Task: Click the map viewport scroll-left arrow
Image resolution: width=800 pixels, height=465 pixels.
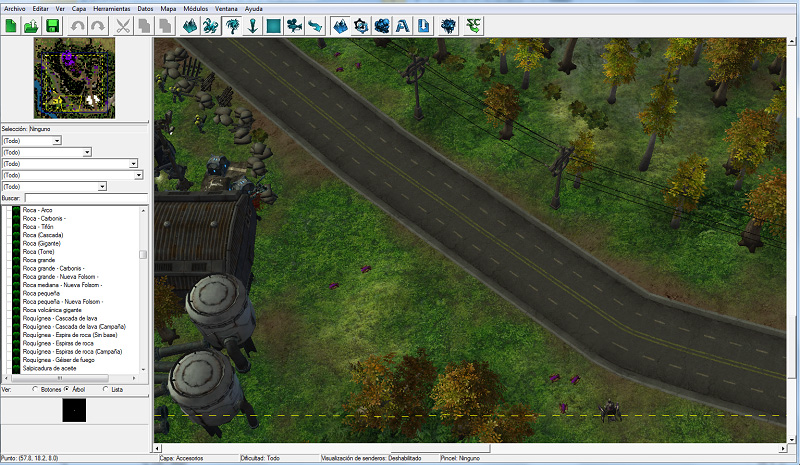Action: click(x=158, y=448)
